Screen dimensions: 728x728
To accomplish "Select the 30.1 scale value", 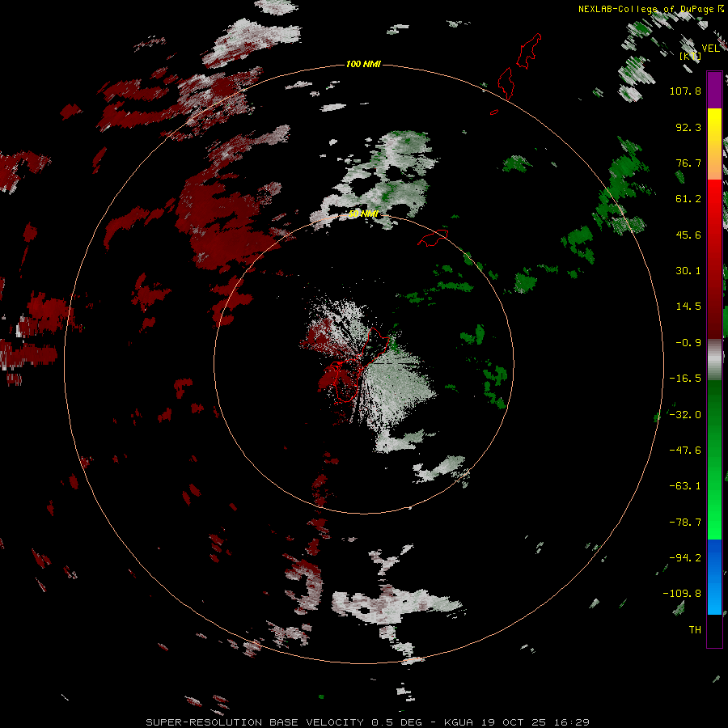I will pyautogui.click(x=688, y=271).
